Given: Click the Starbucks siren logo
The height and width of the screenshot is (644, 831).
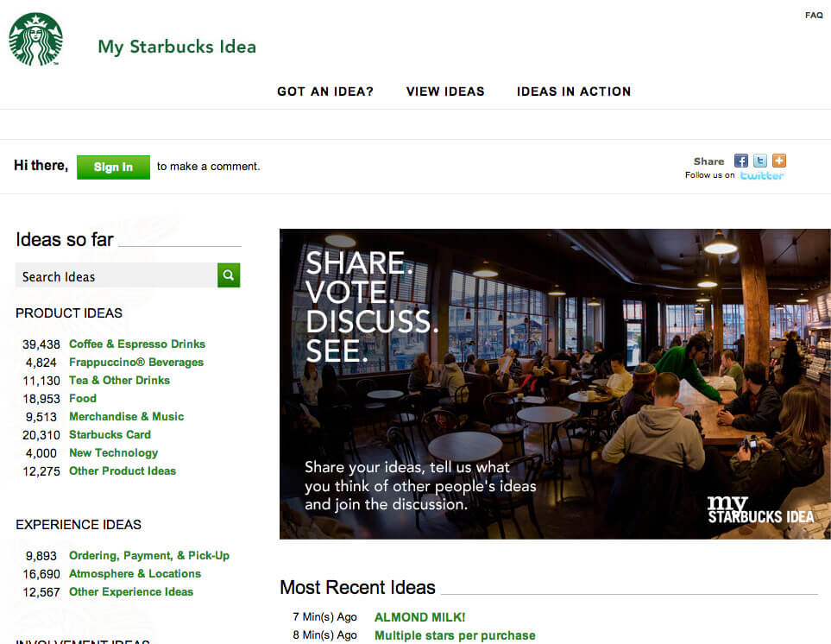Looking at the screenshot, I should 35,39.
